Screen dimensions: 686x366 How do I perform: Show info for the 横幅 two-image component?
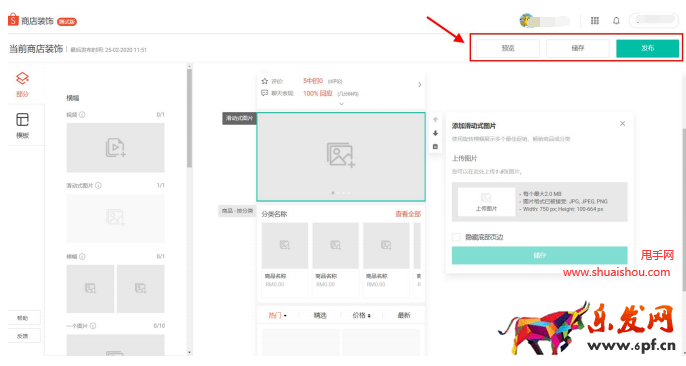click(82, 256)
